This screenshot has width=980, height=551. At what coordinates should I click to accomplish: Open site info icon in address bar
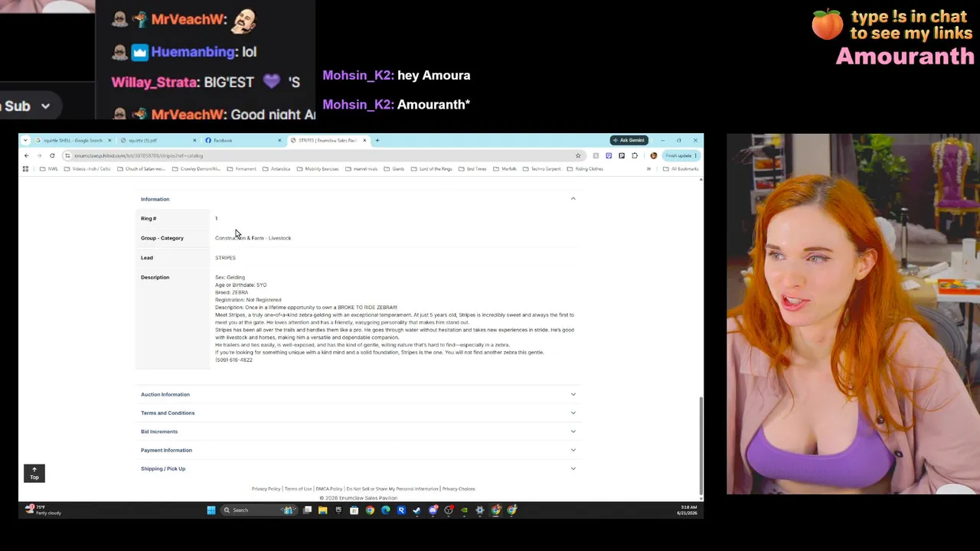coord(67,155)
